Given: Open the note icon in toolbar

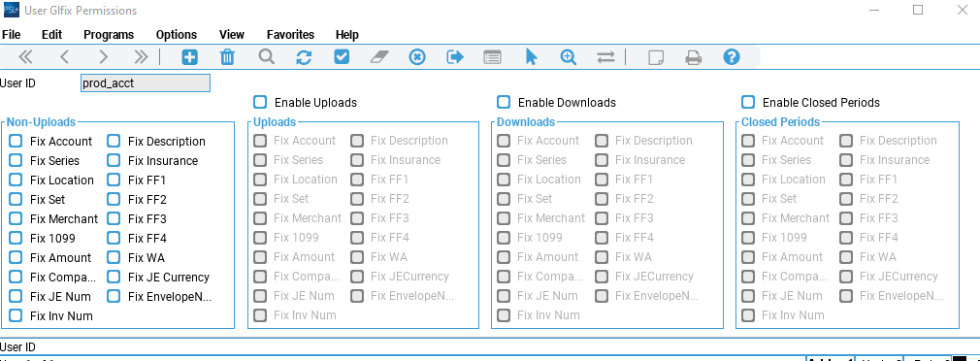Looking at the screenshot, I should click(656, 57).
